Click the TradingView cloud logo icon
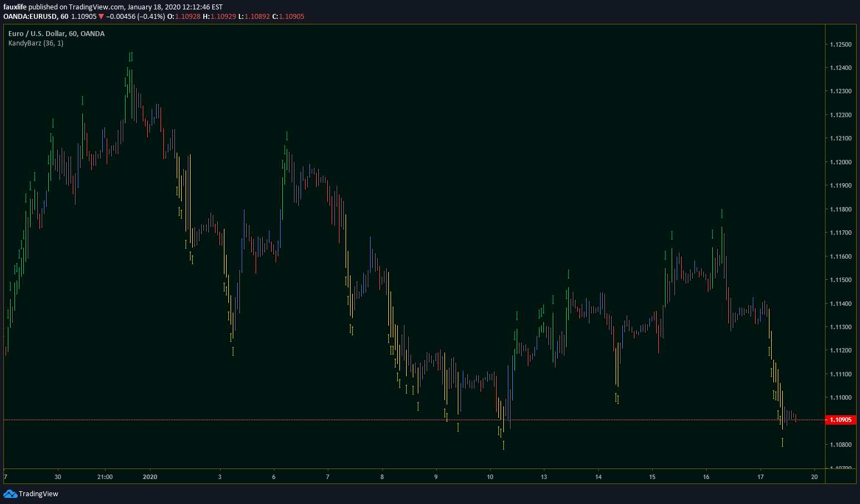860x504 pixels. click(10, 493)
